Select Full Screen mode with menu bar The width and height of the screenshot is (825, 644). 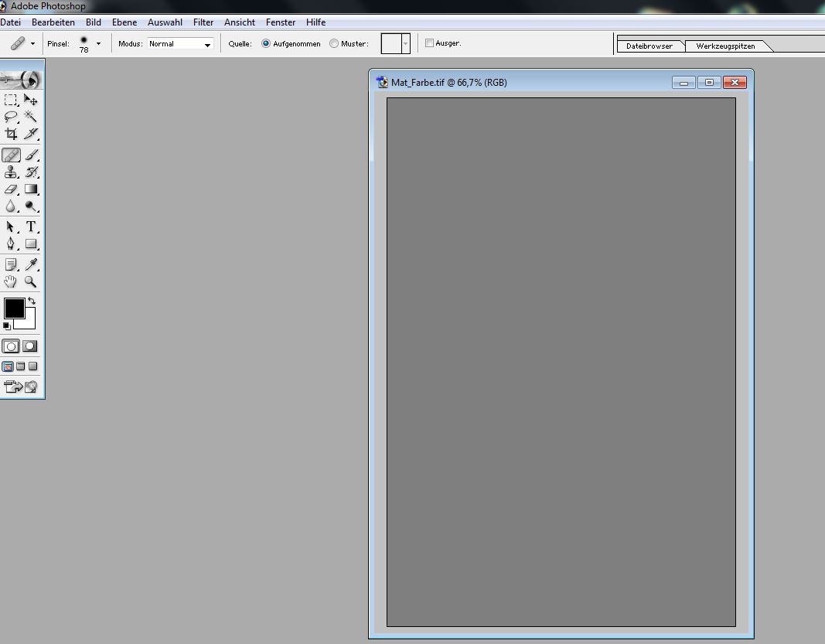click(21, 366)
